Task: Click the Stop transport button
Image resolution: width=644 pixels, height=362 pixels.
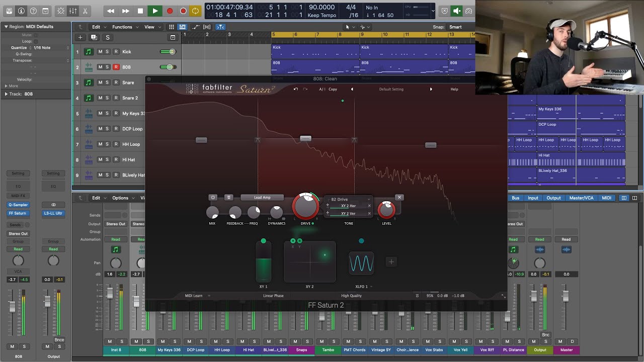Action: [140, 11]
